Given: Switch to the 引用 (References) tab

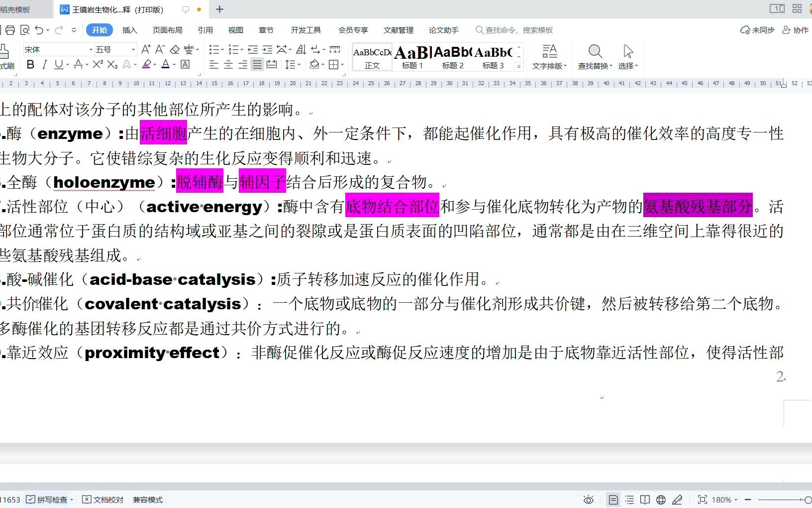Looking at the screenshot, I should coord(205,30).
